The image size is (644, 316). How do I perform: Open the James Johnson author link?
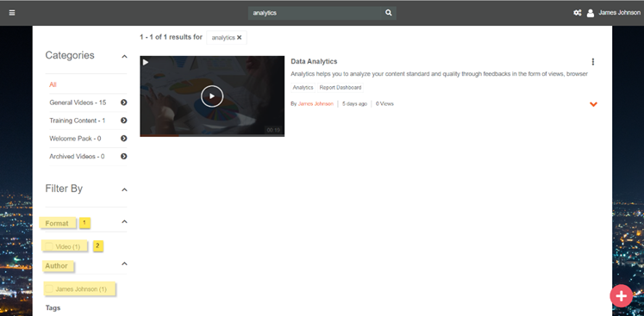316,104
